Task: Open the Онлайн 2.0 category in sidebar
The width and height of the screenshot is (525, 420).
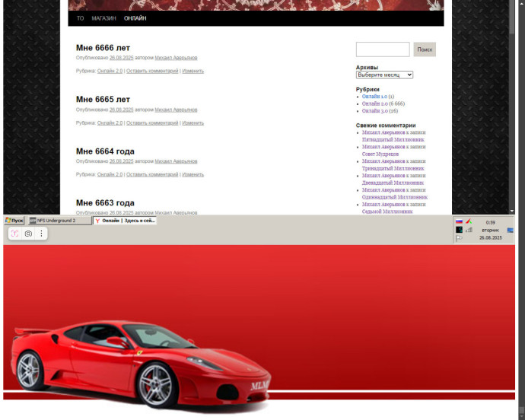Action: pyautogui.click(x=374, y=103)
